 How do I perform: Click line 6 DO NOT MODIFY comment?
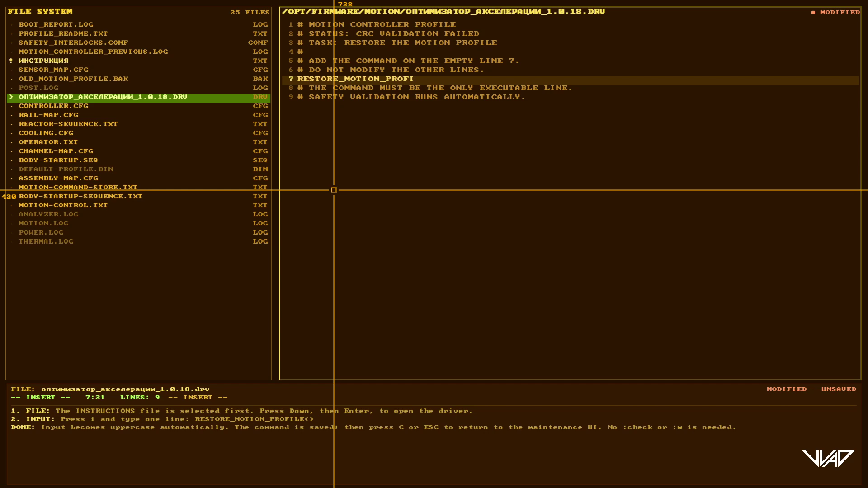pyautogui.click(x=391, y=70)
